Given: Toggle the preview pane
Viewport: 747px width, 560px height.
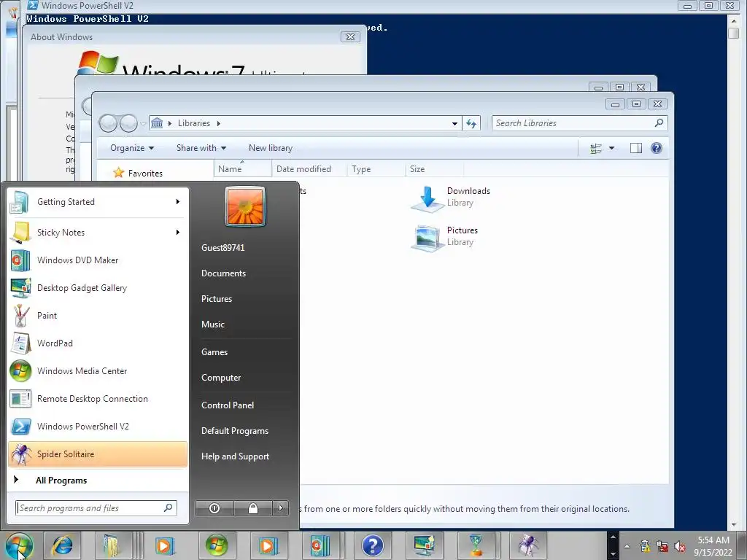Looking at the screenshot, I should [x=636, y=148].
